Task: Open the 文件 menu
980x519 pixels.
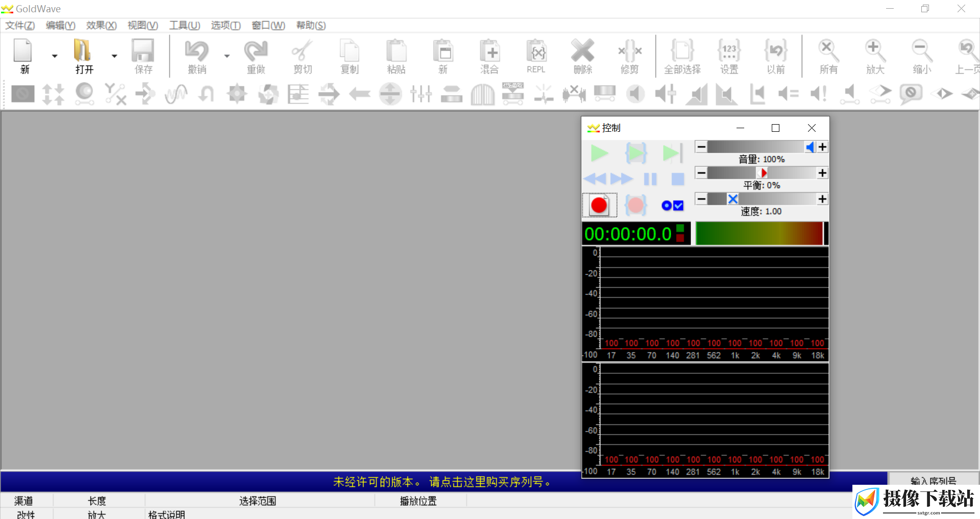Action: (20, 26)
